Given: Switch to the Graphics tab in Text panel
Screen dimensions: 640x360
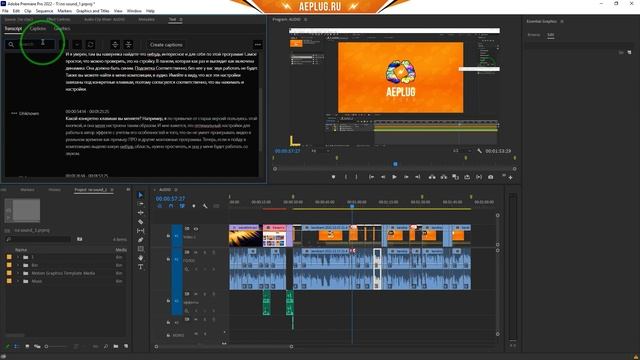Looking at the screenshot, I should coord(62,29).
